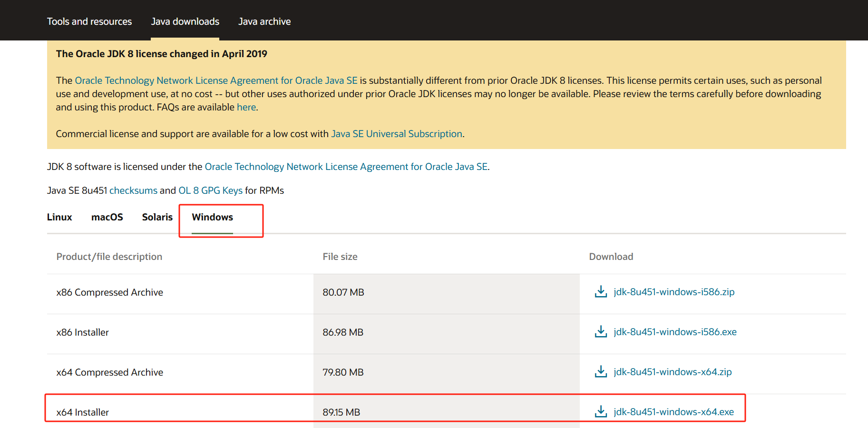
Task: Click the 86.98 MB file size
Action: click(343, 332)
